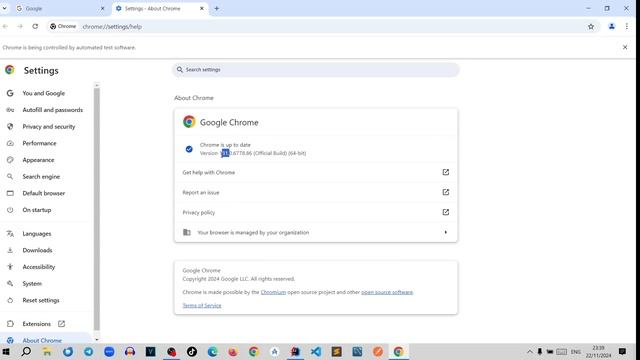Screen dimensions: 640x360
Task: Open tab search dropdown arrow
Action: [4, 8]
